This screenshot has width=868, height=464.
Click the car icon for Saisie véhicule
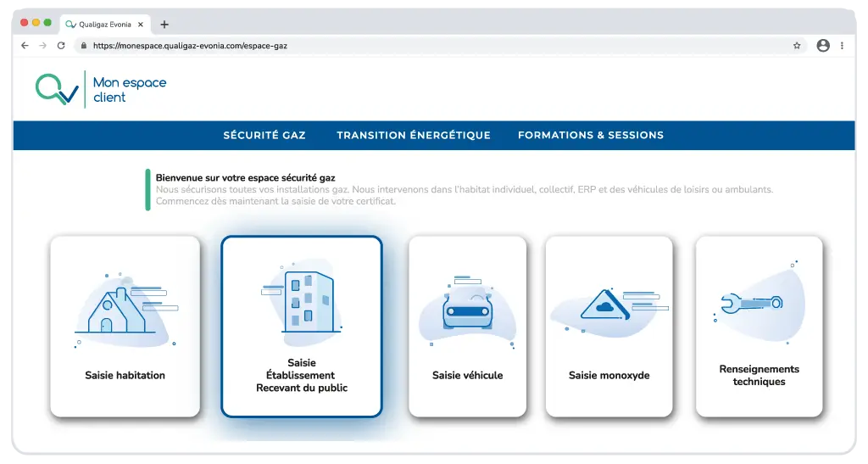[x=468, y=310]
